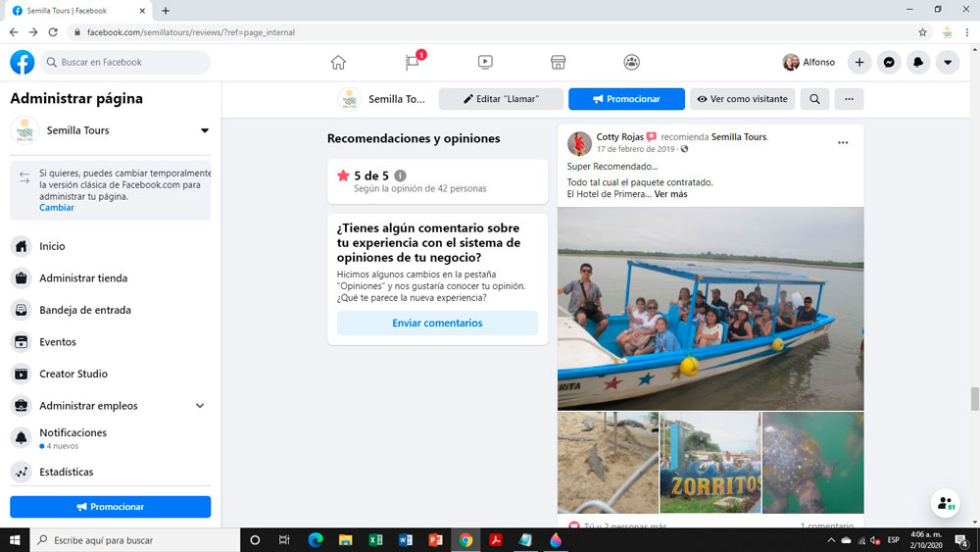Click the sidebar Promocionar button
The height and width of the screenshot is (552, 980).
tap(111, 506)
